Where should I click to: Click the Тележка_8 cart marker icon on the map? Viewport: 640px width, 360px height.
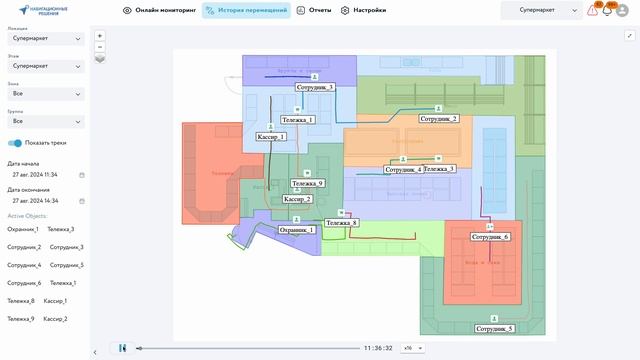(x=341, y=213)
